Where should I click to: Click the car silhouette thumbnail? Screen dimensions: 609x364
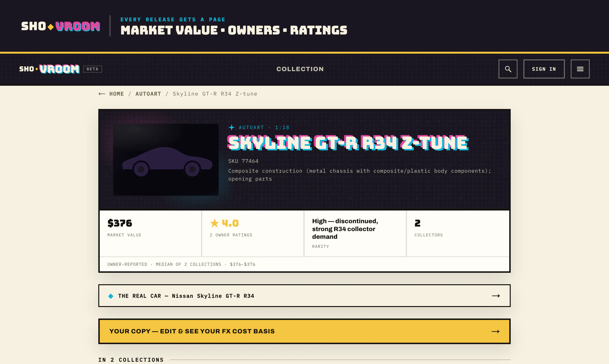[166, 160]
